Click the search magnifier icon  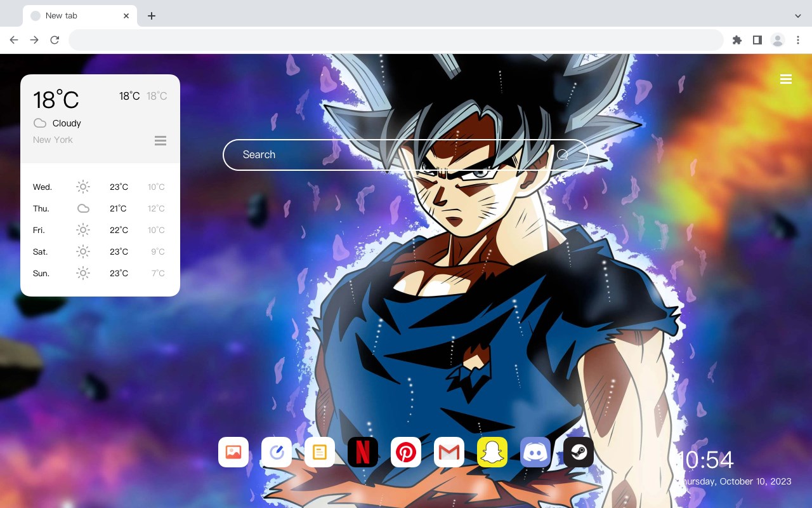[563, 154]
